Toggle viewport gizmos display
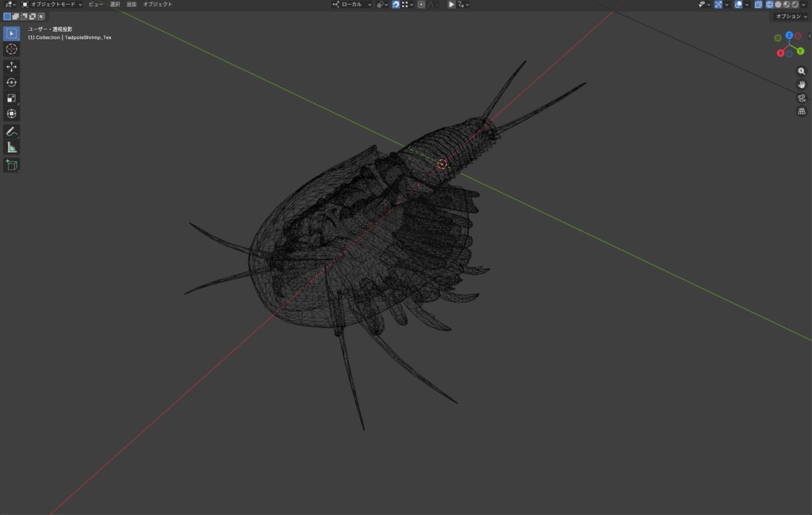Viewport: 812px width, 515px height. pyautogui.click(x=718, y=4)
